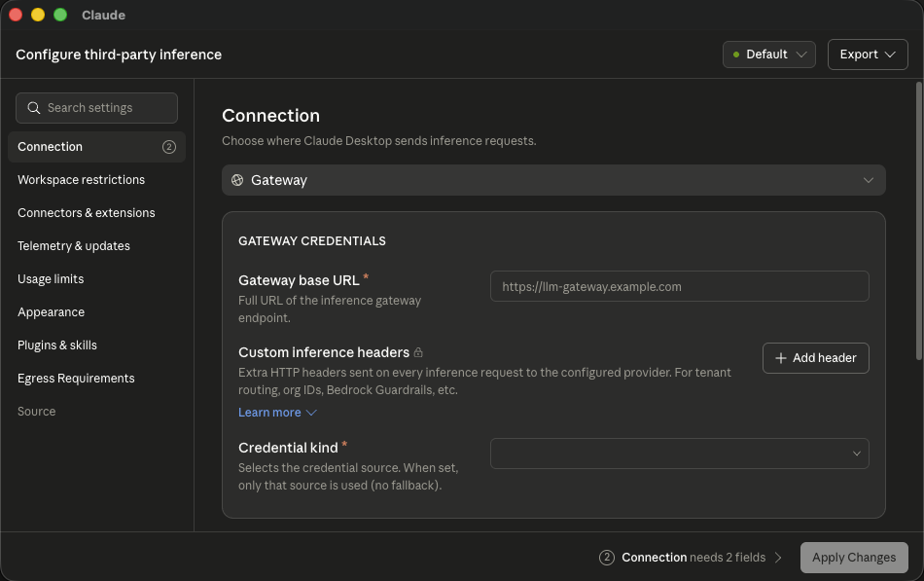Click the lock icon beside Custom inference headers
The height and width of the screenshot is (581, 924).
(418, 352)
